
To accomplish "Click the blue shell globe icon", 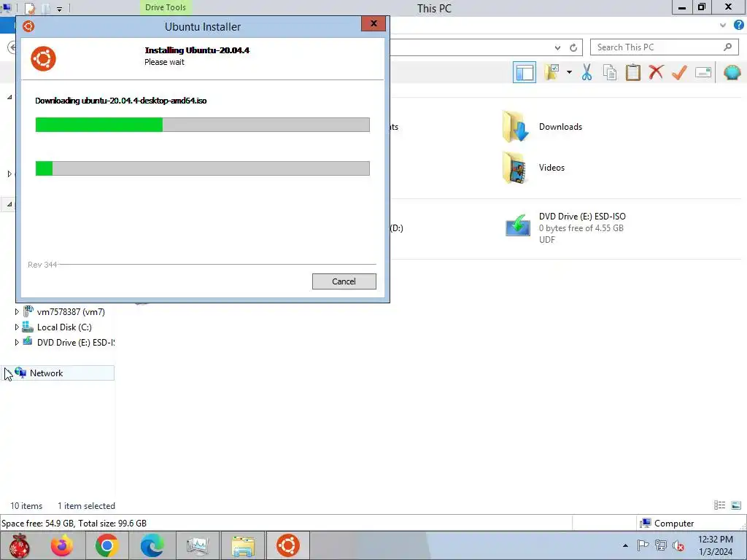I will pyautogui.click(x=732, y=72).
